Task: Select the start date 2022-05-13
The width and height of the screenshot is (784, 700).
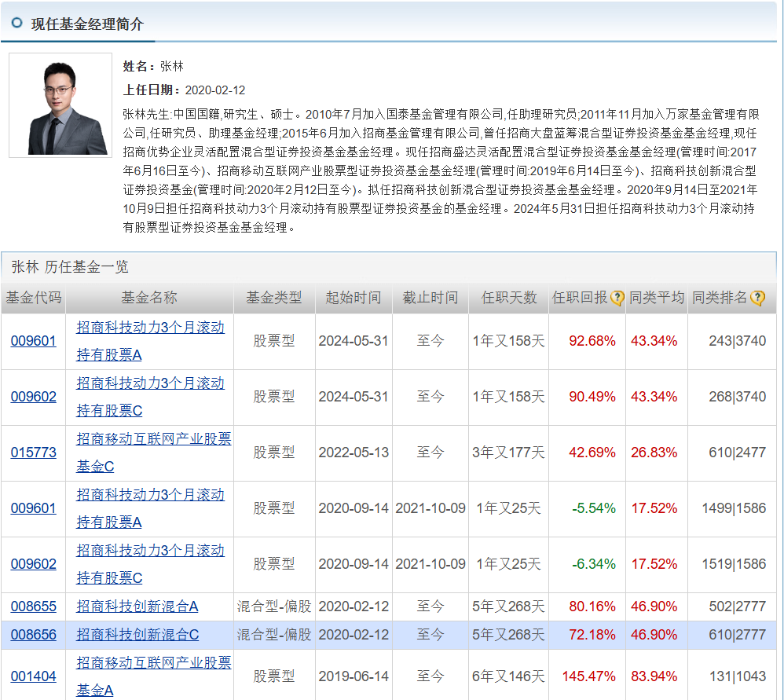Action: (354, 453)
